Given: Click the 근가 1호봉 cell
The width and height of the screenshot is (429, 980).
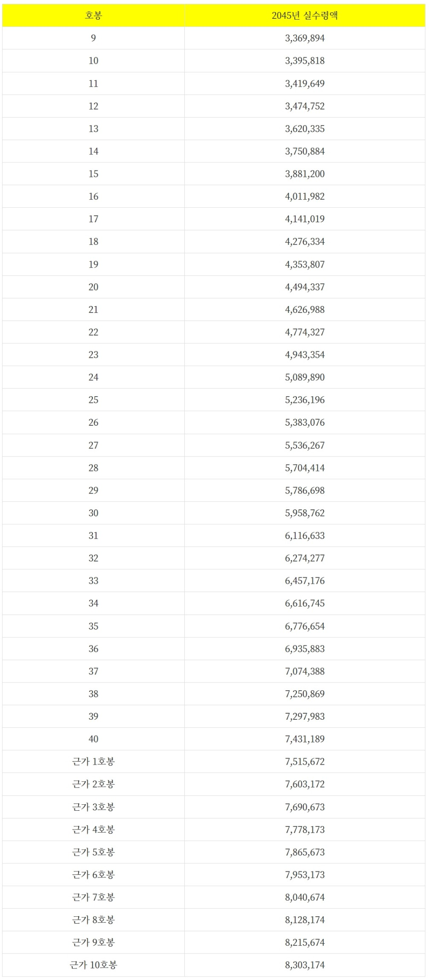Looking at the screenshot, I should tap(93, 762).
